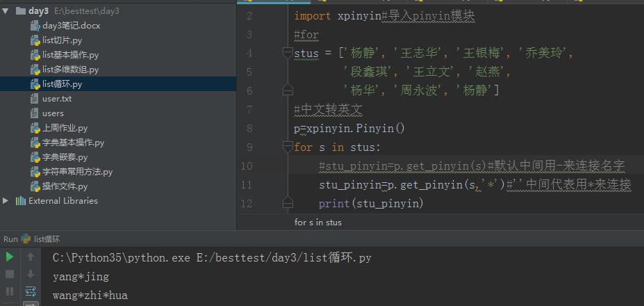Click the users file icon
Screen dimensions: 644x306
(x=35, y=113)
